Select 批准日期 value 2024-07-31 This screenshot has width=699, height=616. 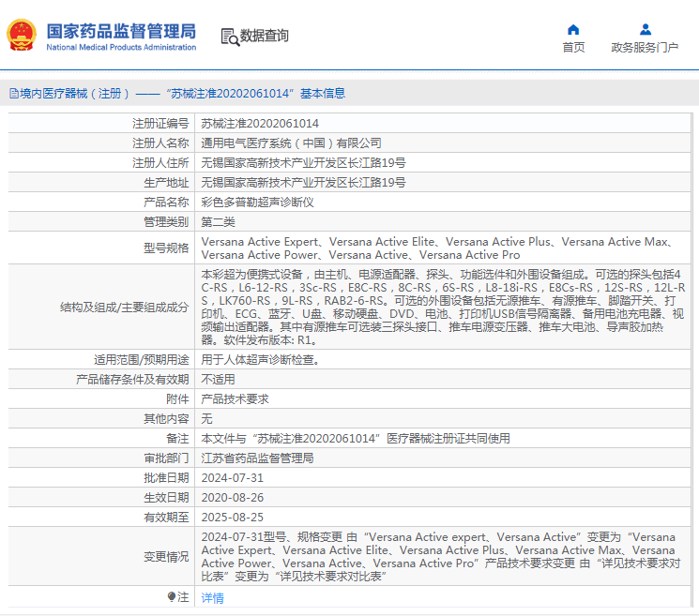tap(233, 478)
